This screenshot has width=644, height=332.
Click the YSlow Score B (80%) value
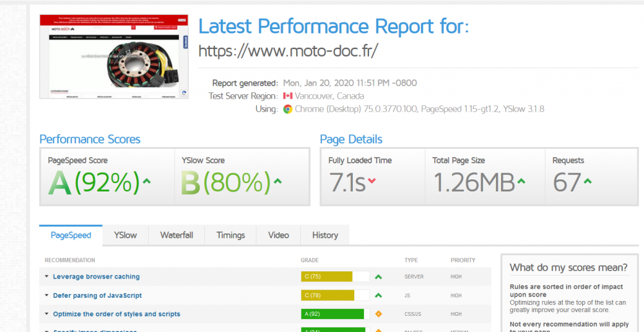point(226,183)
